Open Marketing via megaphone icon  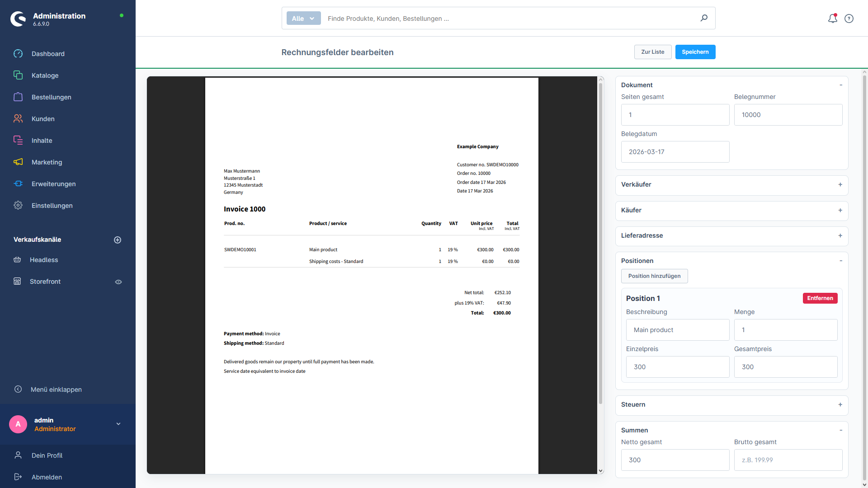pos(18,162)
